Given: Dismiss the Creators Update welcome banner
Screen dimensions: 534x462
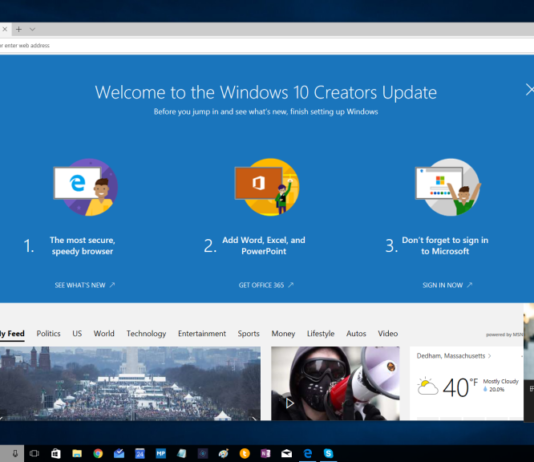Looking at the screenshot, I should coord(530,90).
